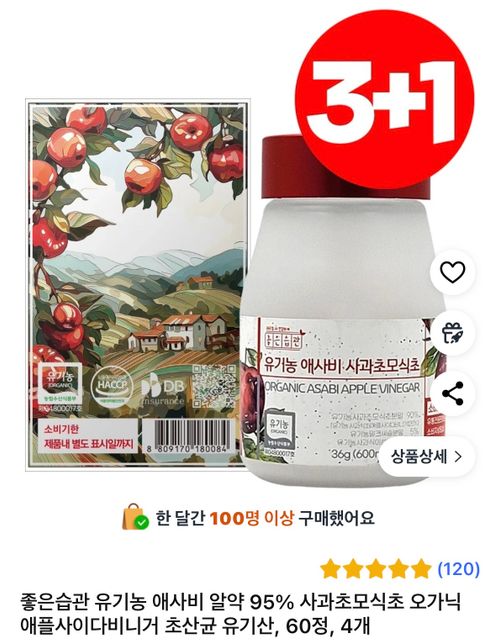Tap the red 3+1 promotion badge

(384, 100)
